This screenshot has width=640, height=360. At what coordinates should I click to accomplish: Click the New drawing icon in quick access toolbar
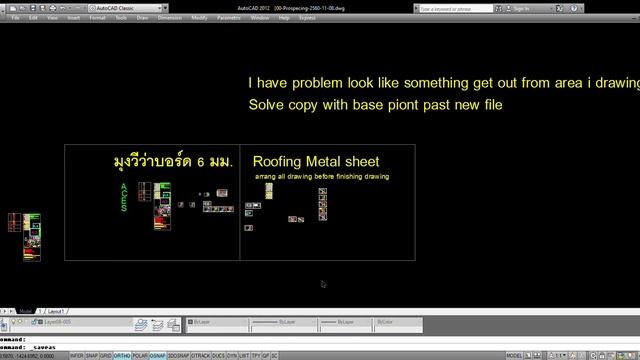click(13, 8)
